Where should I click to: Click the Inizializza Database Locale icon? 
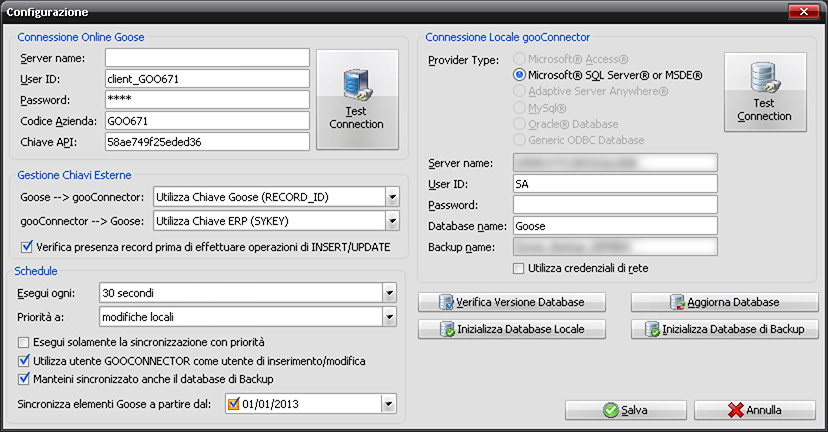click(x=447, y=329)
